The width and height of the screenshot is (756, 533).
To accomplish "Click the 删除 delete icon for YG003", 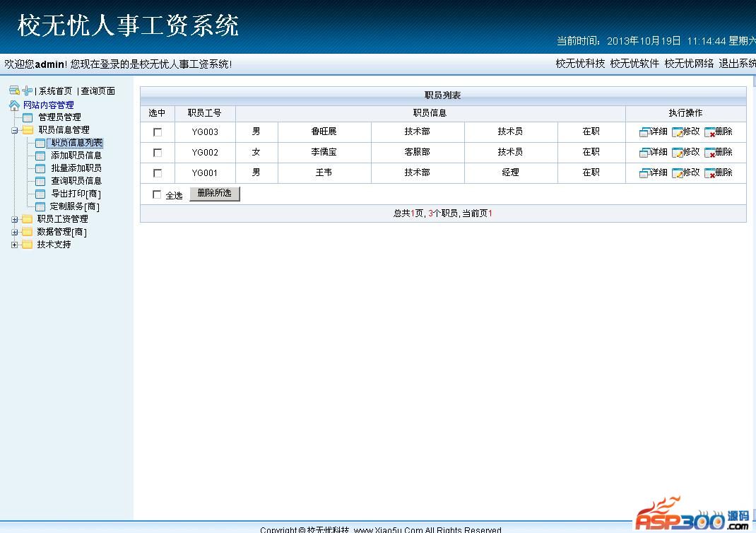I will pos(710,132).
